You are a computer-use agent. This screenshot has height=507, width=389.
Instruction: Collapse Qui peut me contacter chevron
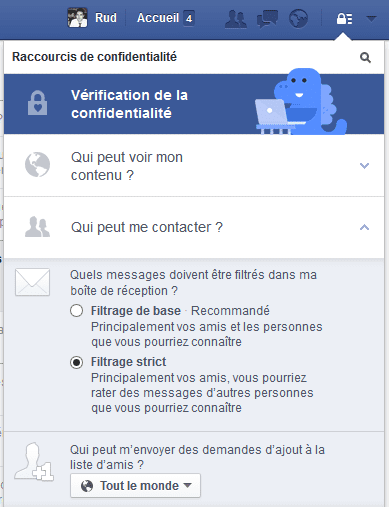click(x=364, y=227)
